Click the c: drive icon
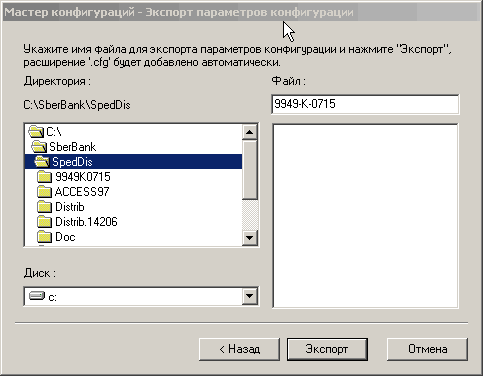The image size is (483, 376). pos(37,296)
